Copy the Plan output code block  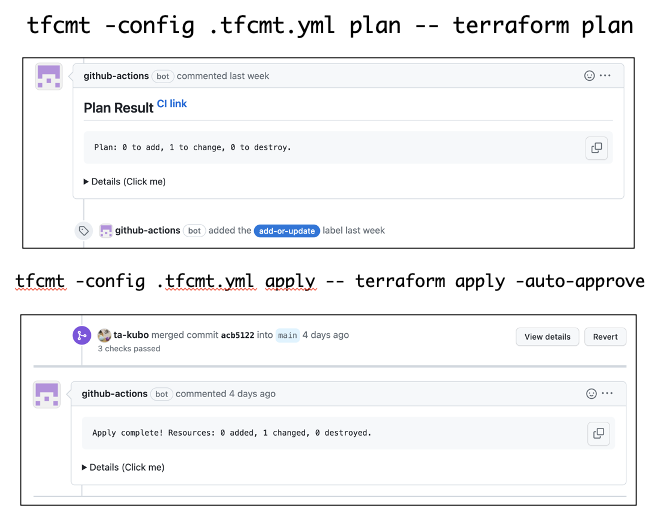(x=596, y=147)
